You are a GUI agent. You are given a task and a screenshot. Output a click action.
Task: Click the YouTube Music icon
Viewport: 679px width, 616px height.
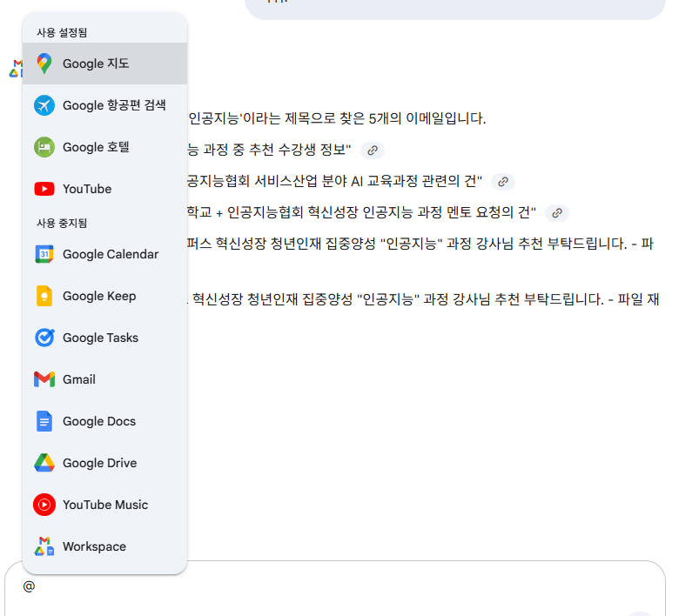tap(44, 505)
